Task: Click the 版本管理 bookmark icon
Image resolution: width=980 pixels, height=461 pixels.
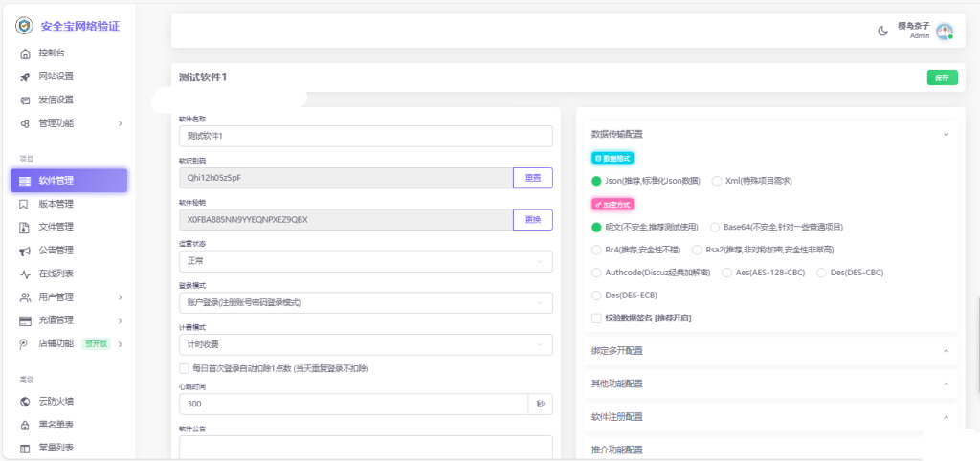Action: click(x=25, y=204)
